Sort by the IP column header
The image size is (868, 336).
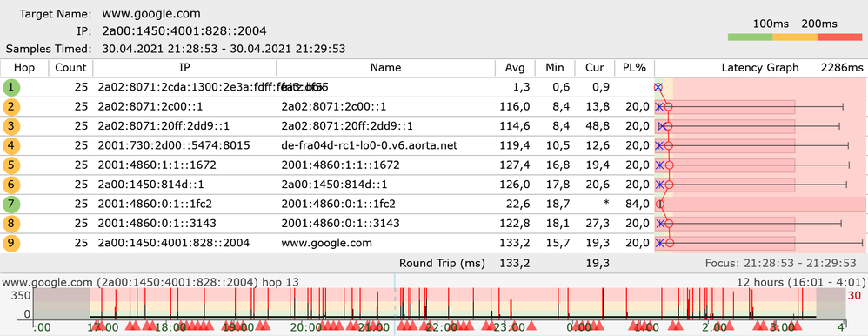pos(184,68)
